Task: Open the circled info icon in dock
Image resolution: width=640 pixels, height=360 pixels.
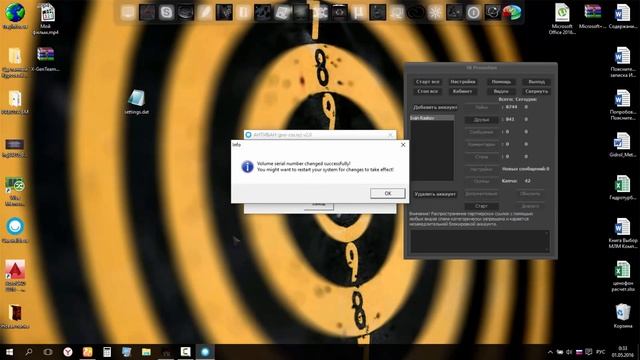Action: 473,13
